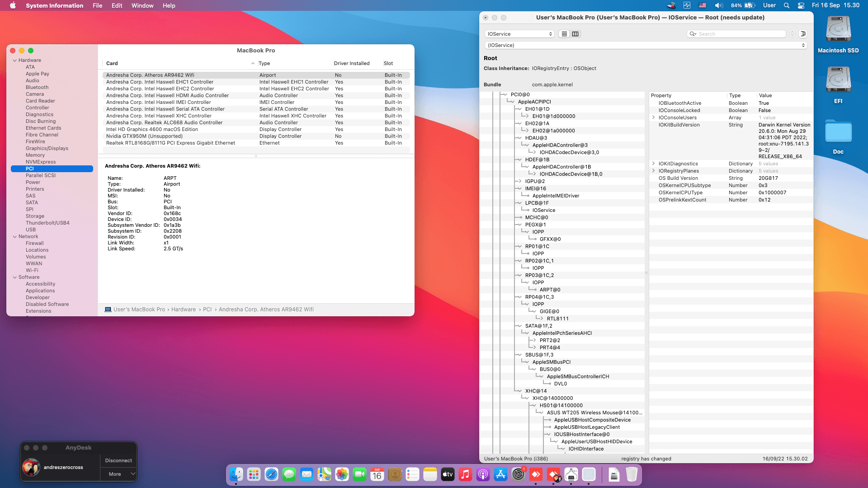The width and height of the screenshot is (868, 488).
Task: Switch to list view in IORegistryExplorer
Action: point(564,34)
